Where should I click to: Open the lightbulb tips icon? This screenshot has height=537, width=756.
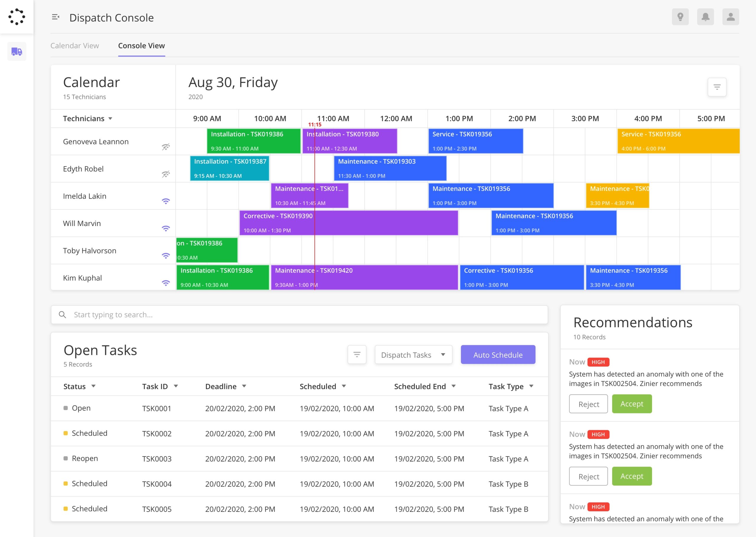pos(680,17)
